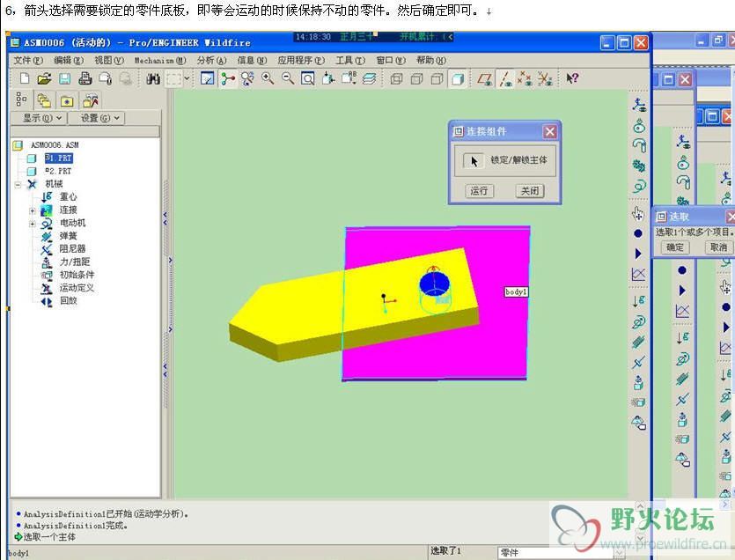735x560 pixels.
Task: Select 初始条件 in the model tree
Action: pos(77,275)
